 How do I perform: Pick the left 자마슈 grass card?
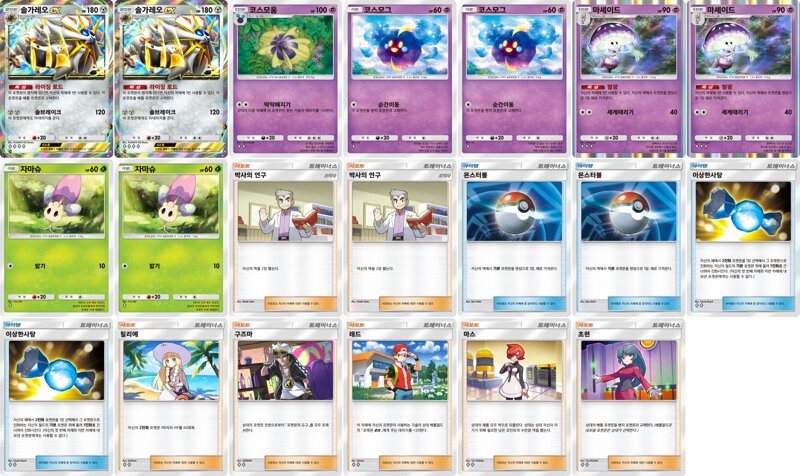(x=57, y=237)
